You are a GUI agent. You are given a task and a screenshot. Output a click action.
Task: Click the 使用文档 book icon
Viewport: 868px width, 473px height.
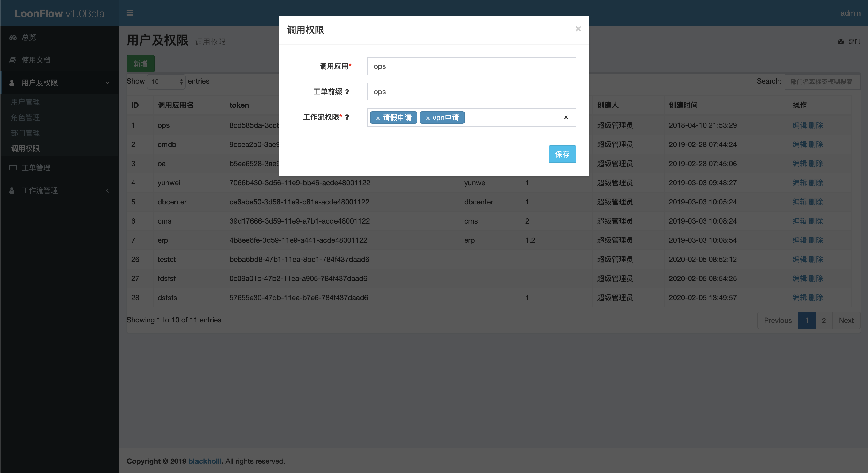click(13, 60)
